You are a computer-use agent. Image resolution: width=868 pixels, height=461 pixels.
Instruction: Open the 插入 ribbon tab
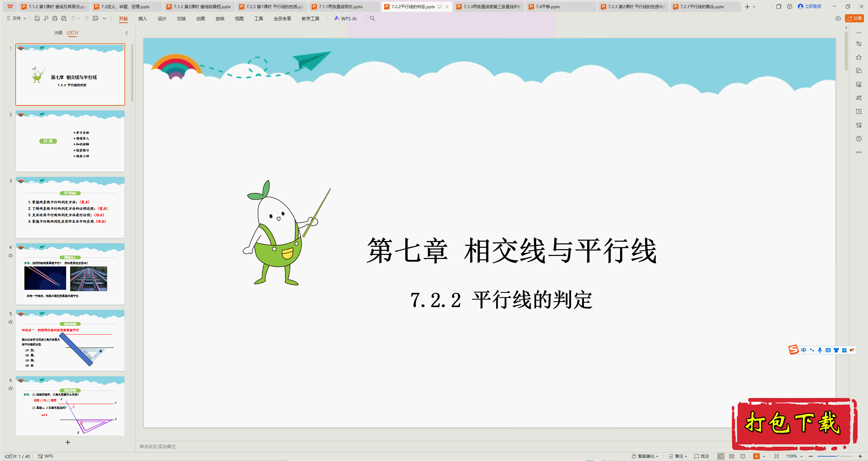(x=143, y=19)
